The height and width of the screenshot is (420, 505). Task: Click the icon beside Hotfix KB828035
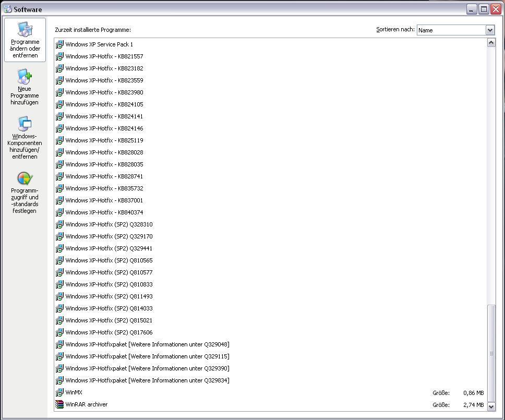(x=59, y=164)
